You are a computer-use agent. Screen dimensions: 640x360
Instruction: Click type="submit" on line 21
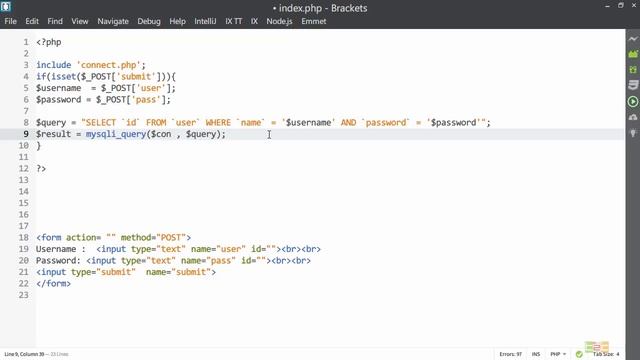(103, 272)
